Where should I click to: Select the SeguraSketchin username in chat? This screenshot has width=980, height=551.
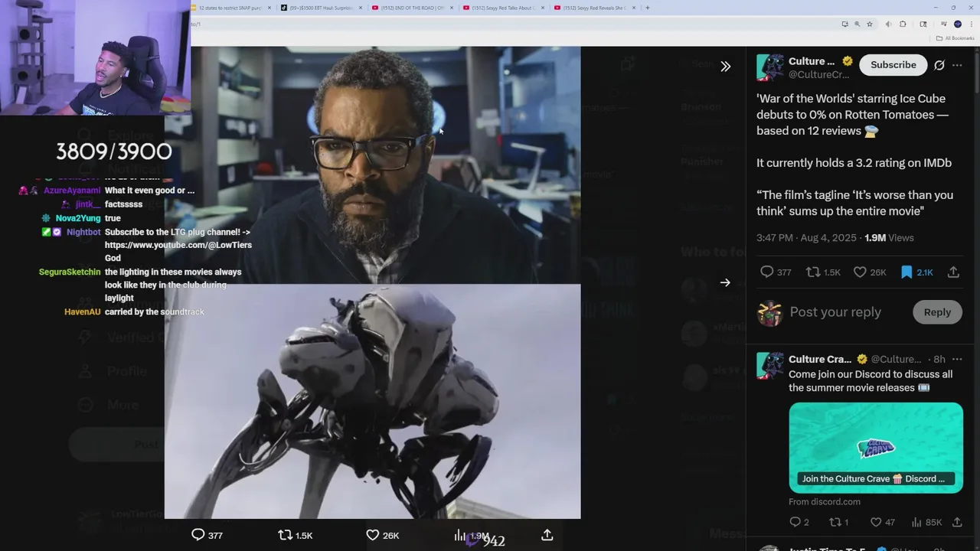[x=70, y=272]
